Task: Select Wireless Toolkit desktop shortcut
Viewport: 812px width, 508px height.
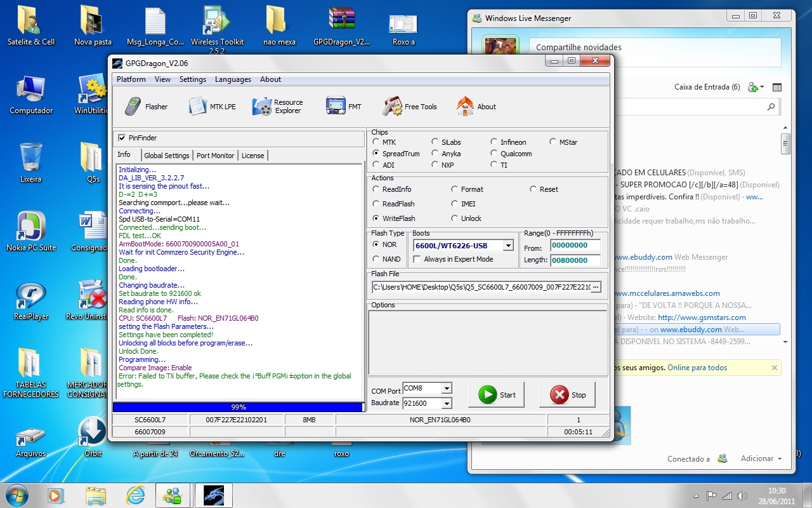Action: pyautogui.click(x=217, y=29)
